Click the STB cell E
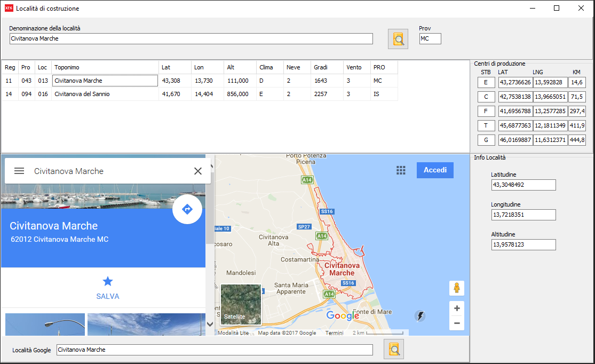 pos(486,82)
